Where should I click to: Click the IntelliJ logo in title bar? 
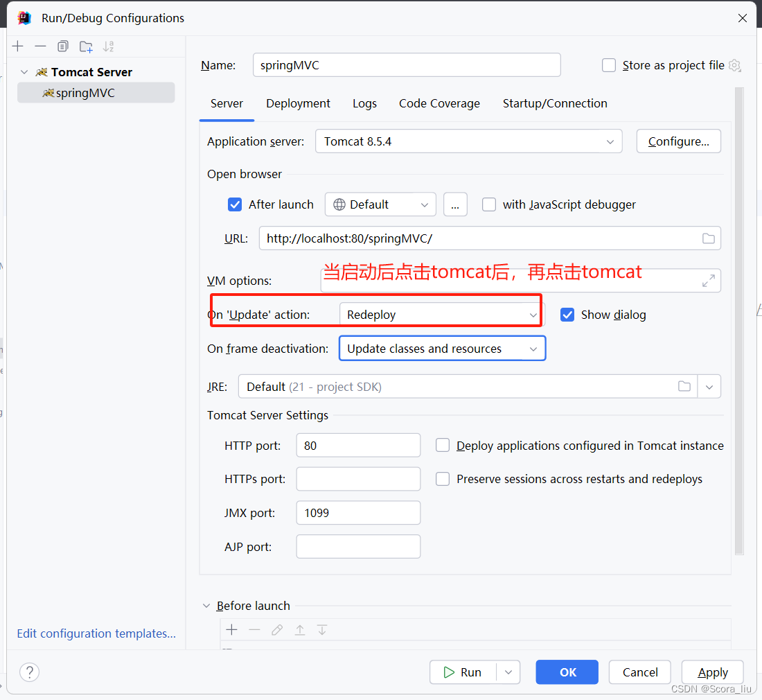pos(24,18)
